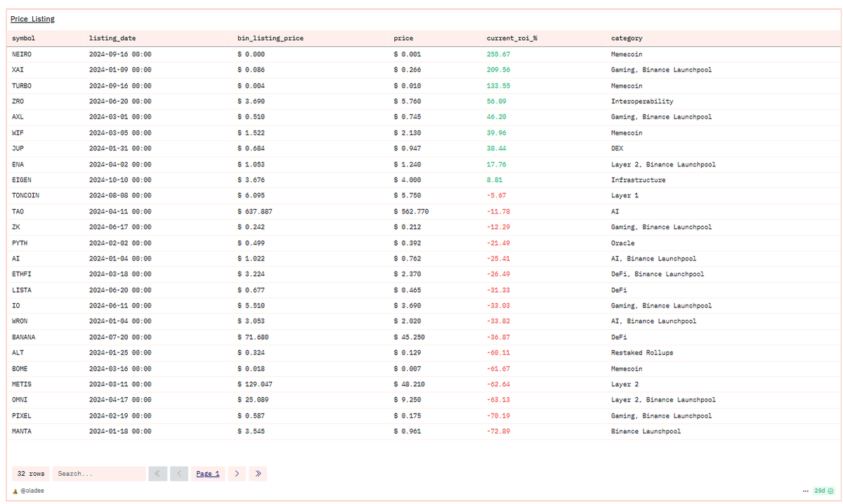Viewport: 843px width, 504px height.
Task: Select the XAI symbol cell
Action: coord(18,70)
